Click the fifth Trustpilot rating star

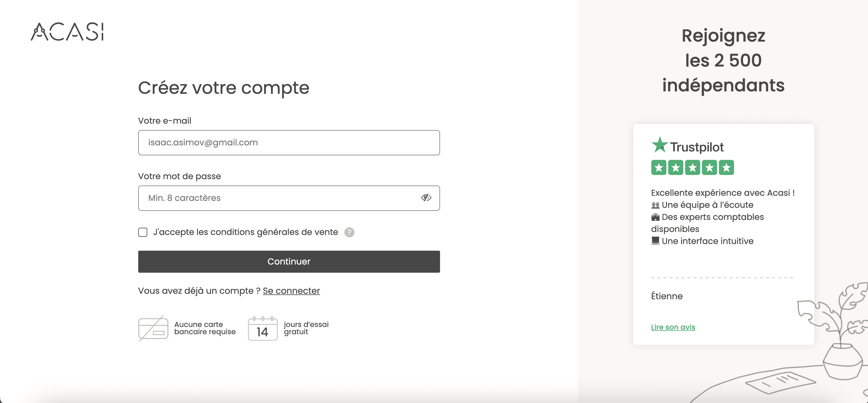tap(726, 167)
